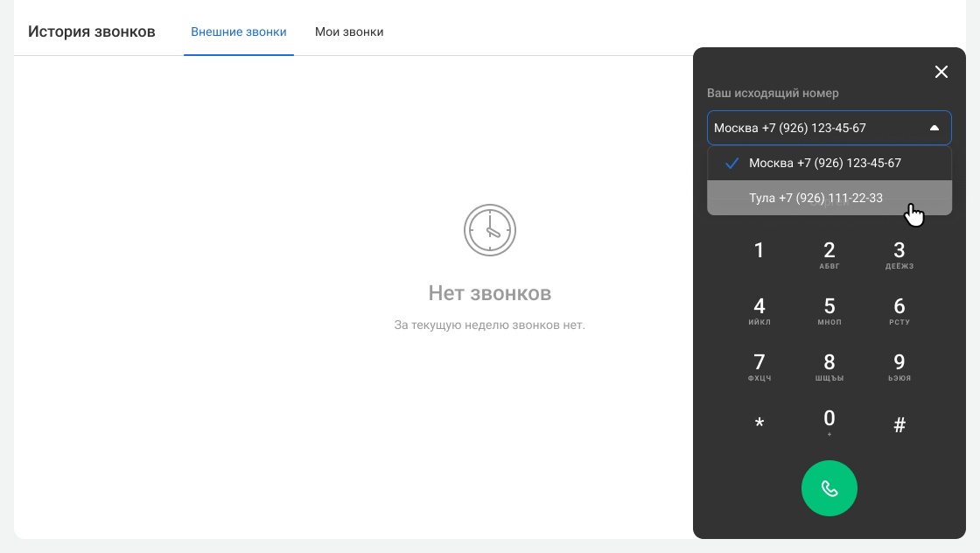Image resolution: width=980 pixels, height=553 pixels.
Task: Close the dialer panel
Action: click(941, 72)
